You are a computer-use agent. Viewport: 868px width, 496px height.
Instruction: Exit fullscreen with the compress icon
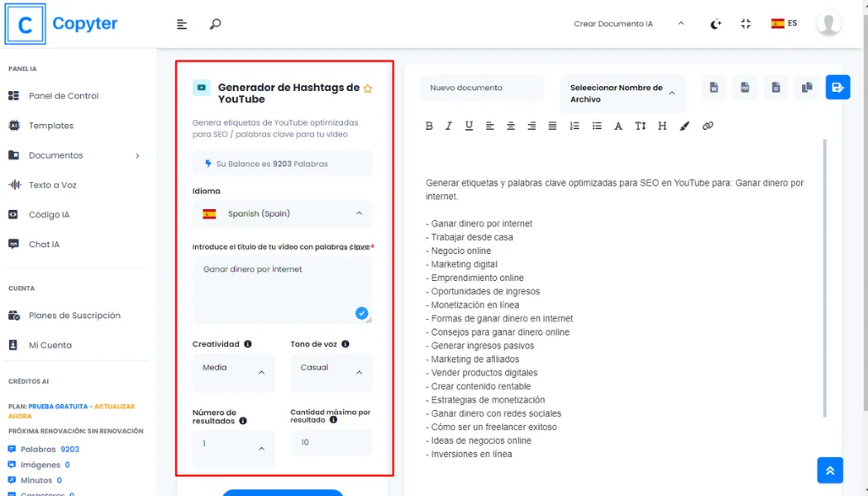click(746, 24)
